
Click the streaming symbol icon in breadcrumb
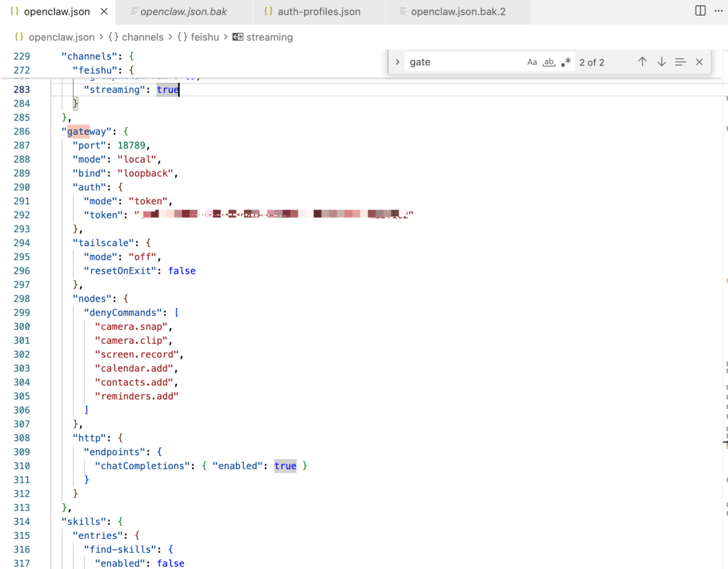click(x=237, y=37)
